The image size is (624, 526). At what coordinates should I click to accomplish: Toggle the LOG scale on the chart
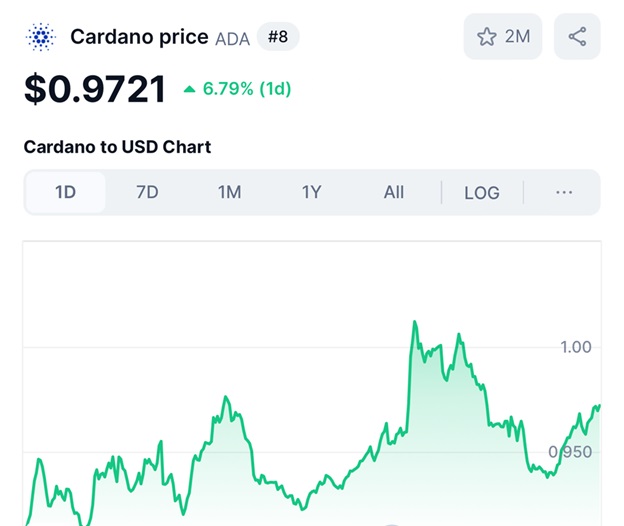pos(481,192)
